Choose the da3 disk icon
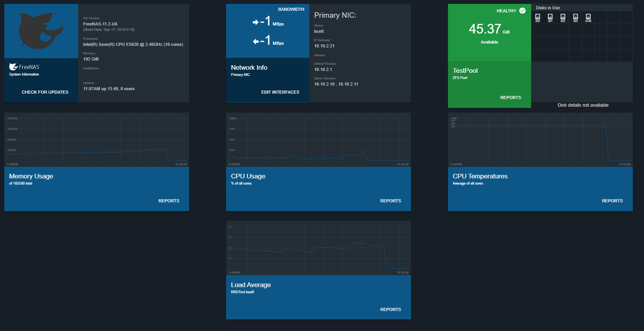Image resolution: width=644 pixels, height=331 pixels. click(575, 17)
